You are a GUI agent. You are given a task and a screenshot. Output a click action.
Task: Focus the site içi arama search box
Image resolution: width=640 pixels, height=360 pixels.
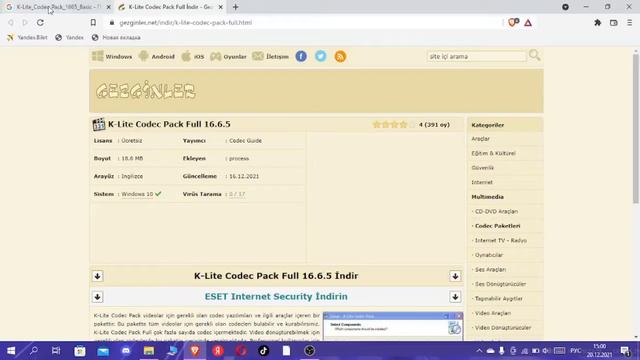pos(476,56)
